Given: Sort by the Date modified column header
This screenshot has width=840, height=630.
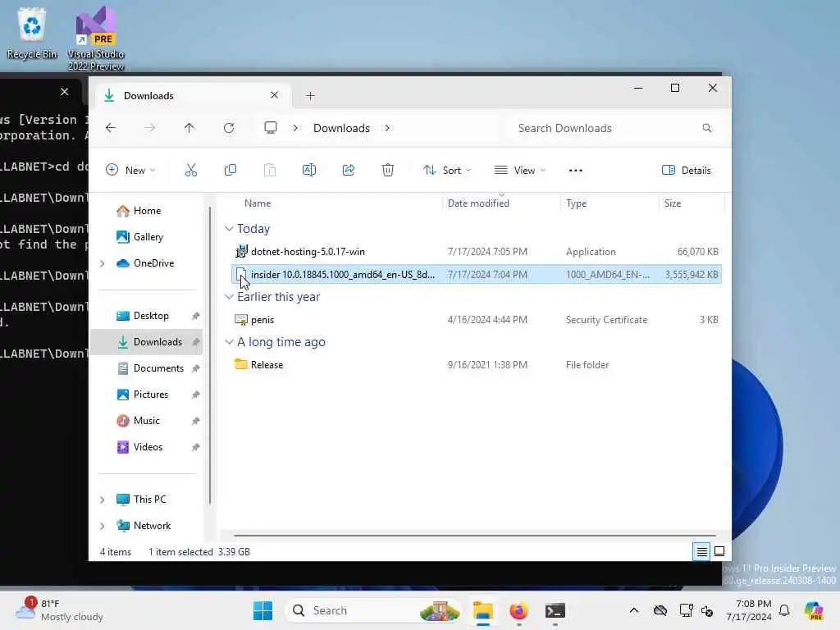Looking at the screenshot, I should [x=478, y=203].
